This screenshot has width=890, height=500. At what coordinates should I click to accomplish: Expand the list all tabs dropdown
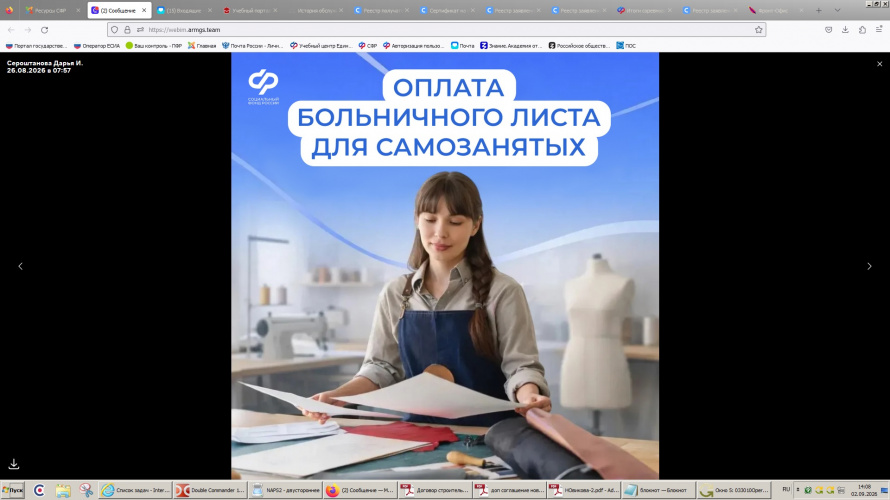(x=837, y=10)
